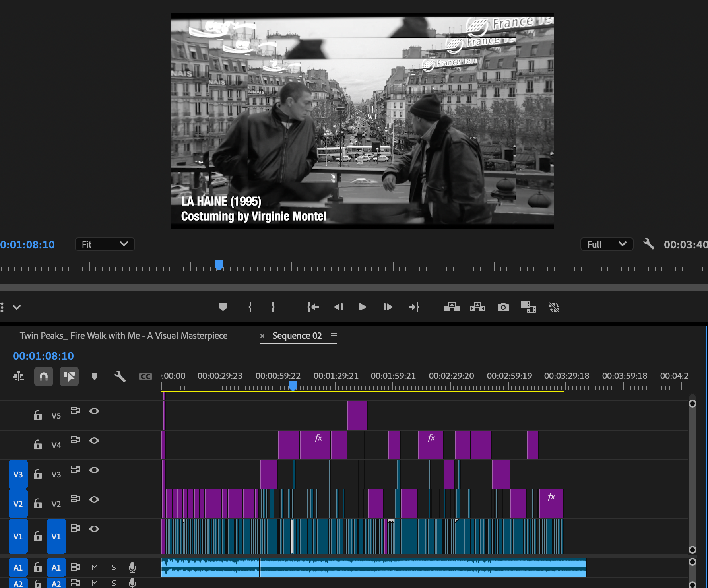This screenshot has height=588, width=708.
Task: Click the Mark Out bracket button
Action: point(273,307)
